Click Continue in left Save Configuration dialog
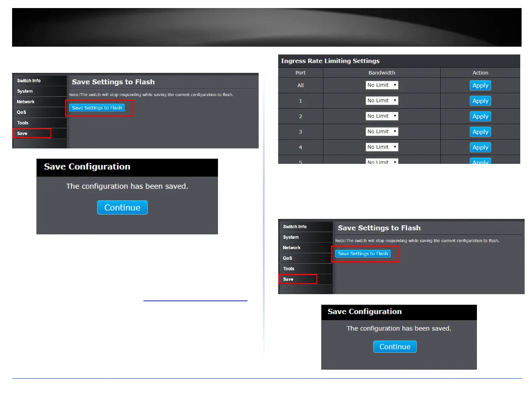The height and width of the screenshot is (411, 532). tap(122, 208)
